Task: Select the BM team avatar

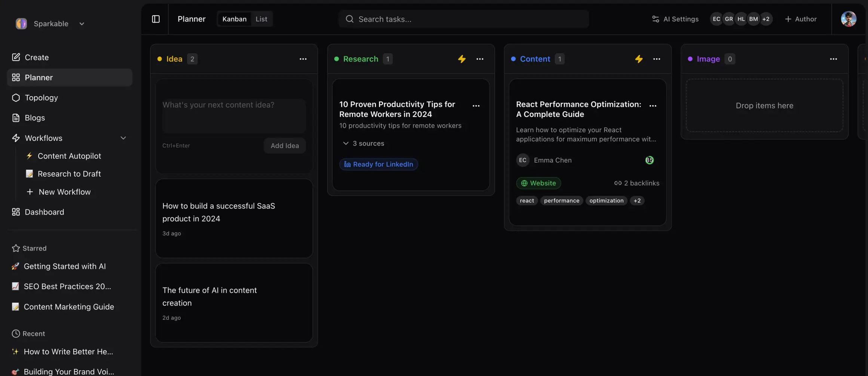Action: [753, 19]
